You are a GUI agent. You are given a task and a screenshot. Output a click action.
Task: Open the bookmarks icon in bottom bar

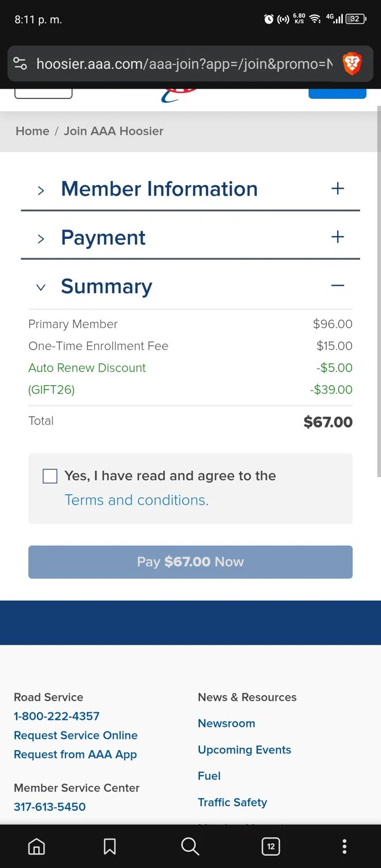pos(109,847)
